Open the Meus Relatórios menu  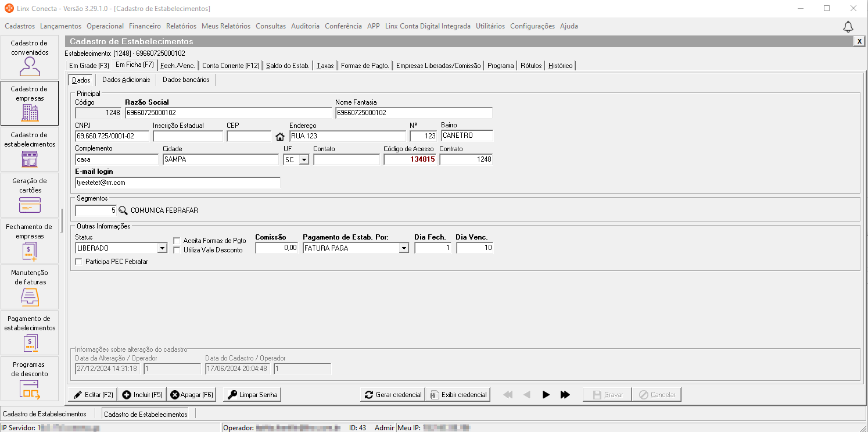point(226,26)
